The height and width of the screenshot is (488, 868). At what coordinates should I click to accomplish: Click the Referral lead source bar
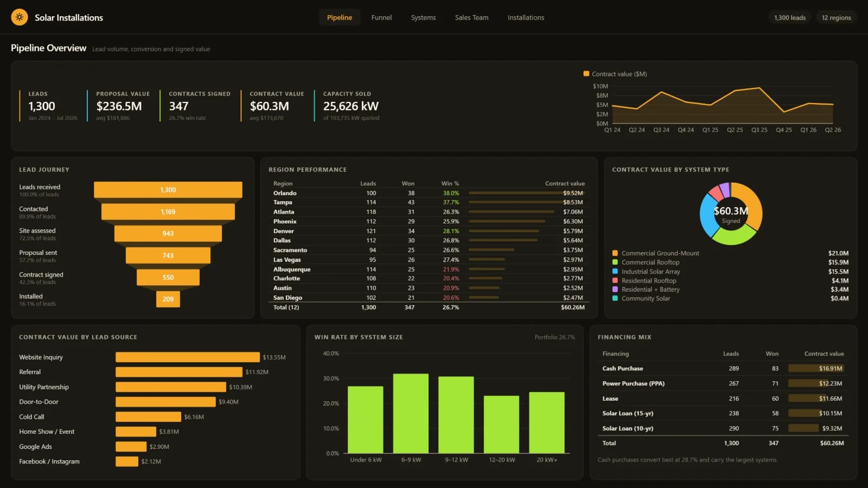tap(179, 372)
